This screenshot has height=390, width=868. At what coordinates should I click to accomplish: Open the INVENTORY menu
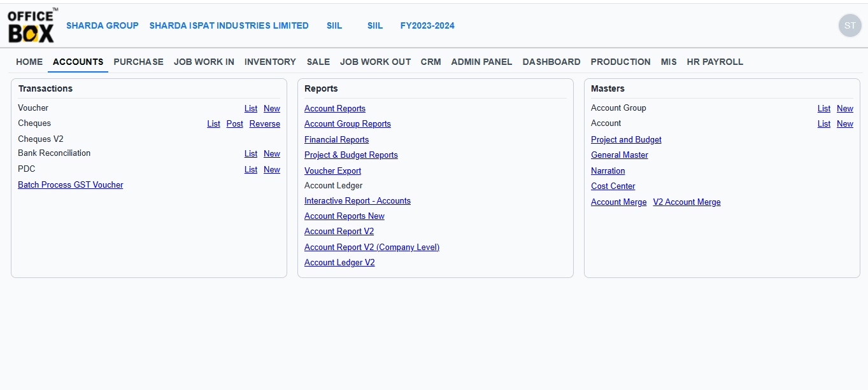270,62
